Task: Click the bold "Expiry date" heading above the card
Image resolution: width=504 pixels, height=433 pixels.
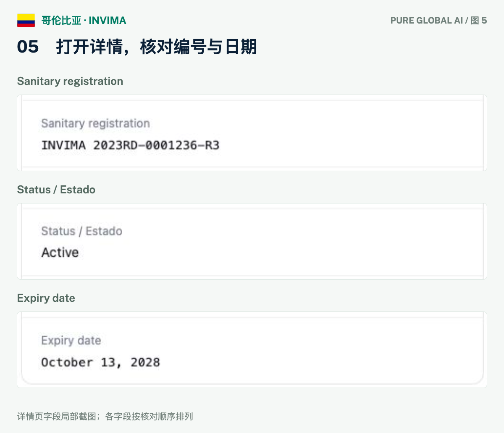Action: [x=46, y=298]
